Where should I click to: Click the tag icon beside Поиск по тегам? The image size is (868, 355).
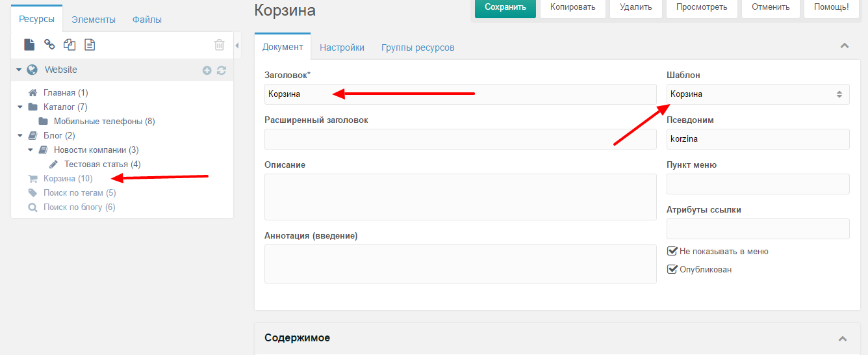click(x=32, y=192)
